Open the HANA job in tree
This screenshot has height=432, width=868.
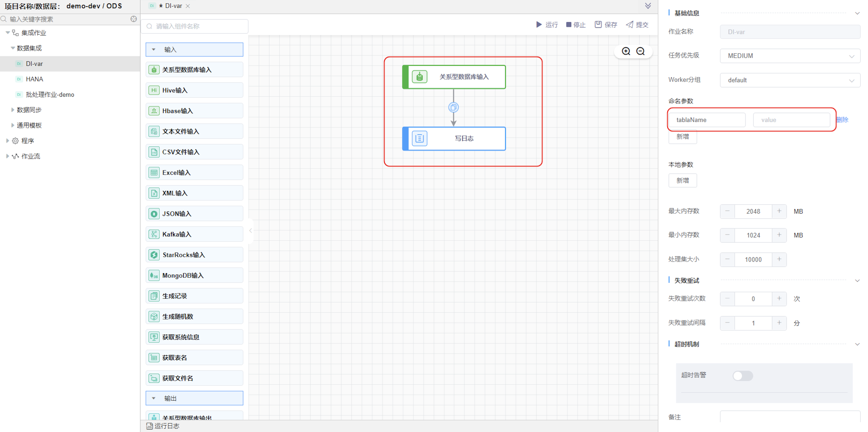coord(34,79)
